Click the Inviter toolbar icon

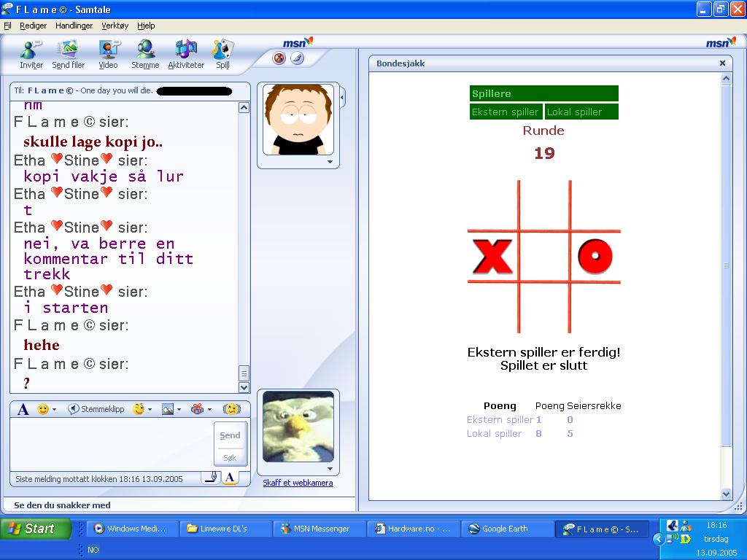pyautogui.click(x=31, y=55)
